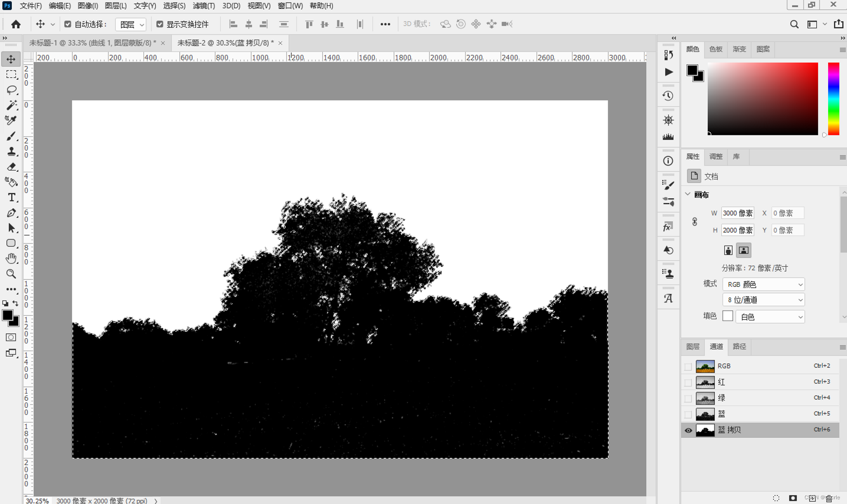Image resolution: width=847 pixels, height=504 pixels.
Task: Hide the 蓝 拷贝 channel eye
Action: point(688,430)
